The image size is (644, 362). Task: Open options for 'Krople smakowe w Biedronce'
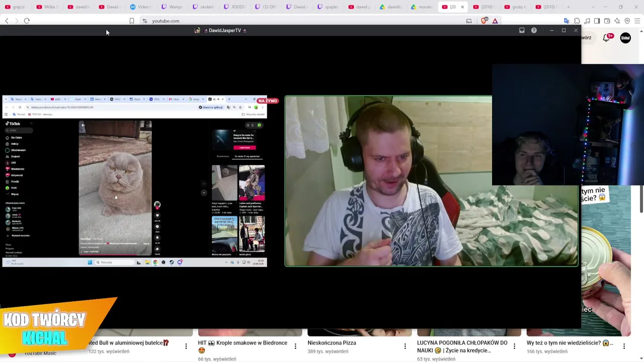point(295,346)
